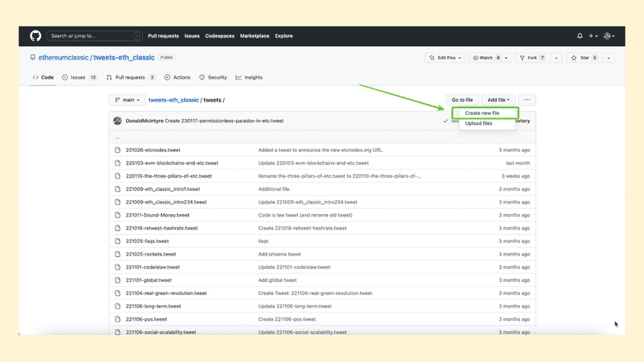Screen dimensions: 644x362
Task: Open the plus create-new dropdown
Action: coord(593,36)
